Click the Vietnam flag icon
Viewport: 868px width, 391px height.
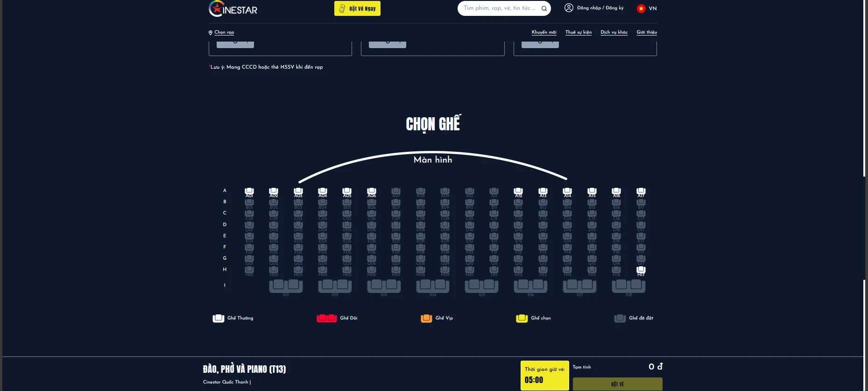(641, 8)
